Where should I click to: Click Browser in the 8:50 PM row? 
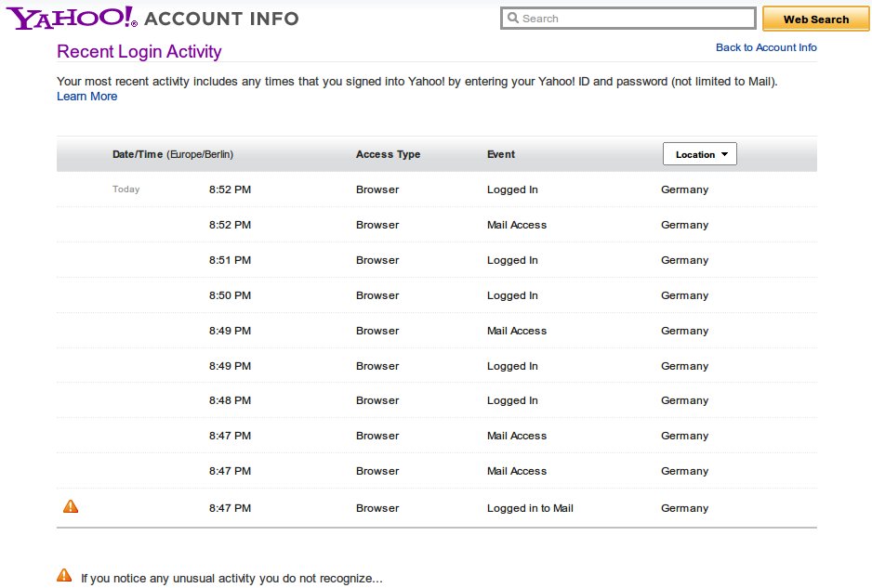(x=377, y=295)
